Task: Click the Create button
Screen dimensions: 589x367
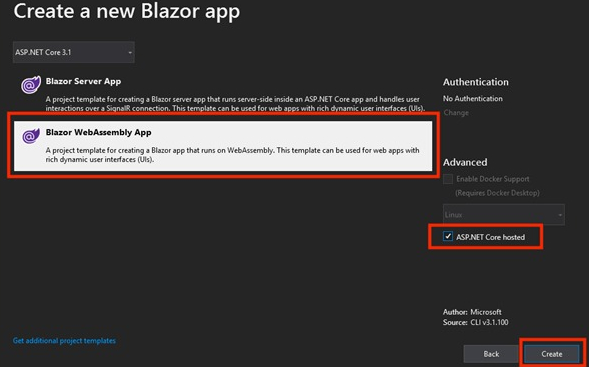Action: 552,354
